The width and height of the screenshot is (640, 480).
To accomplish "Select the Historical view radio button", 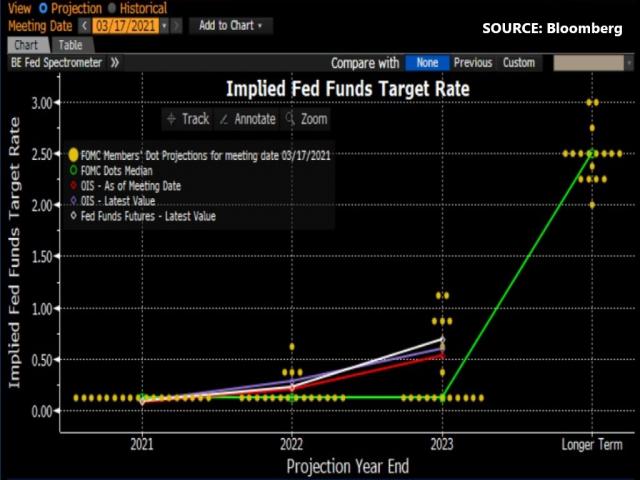I will point(110,7).
